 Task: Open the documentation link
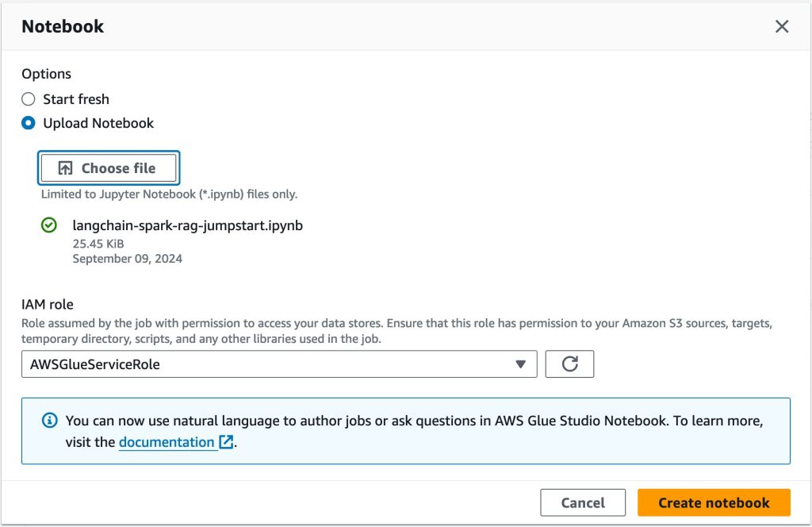pyautogui.click(x=176, y=442)
